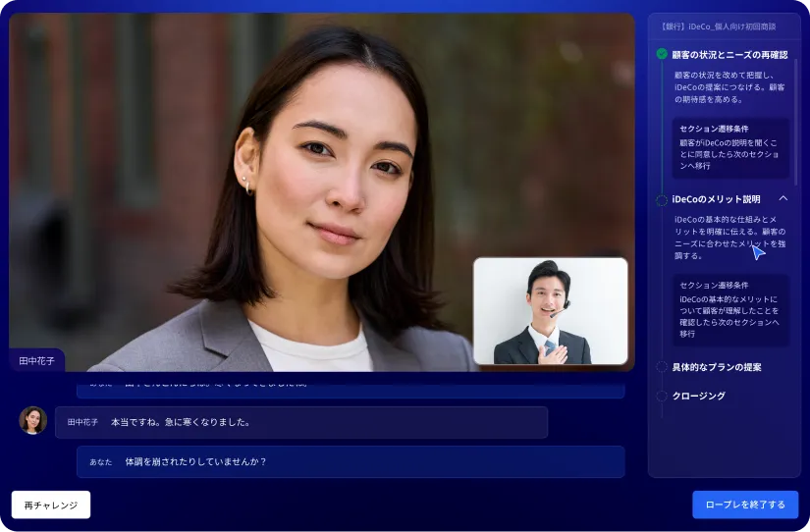The image size is (810, 532).
Task: Select message 本当ですね。急に寒くなりました。
Action: (301, 422)
